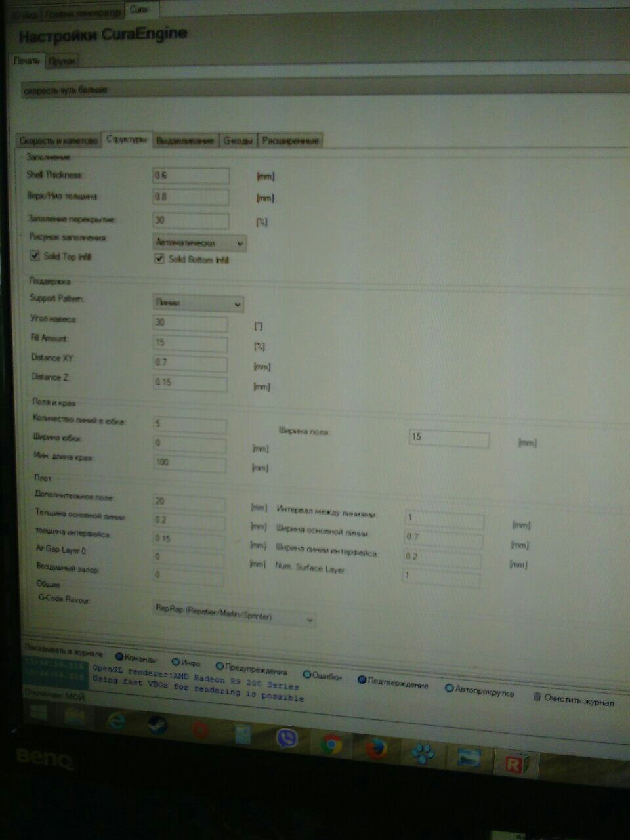Image resolution: width=630 pixels, height=840 pixels.
Task: Click the Ширина юбки input field
Action: [190, 444]
